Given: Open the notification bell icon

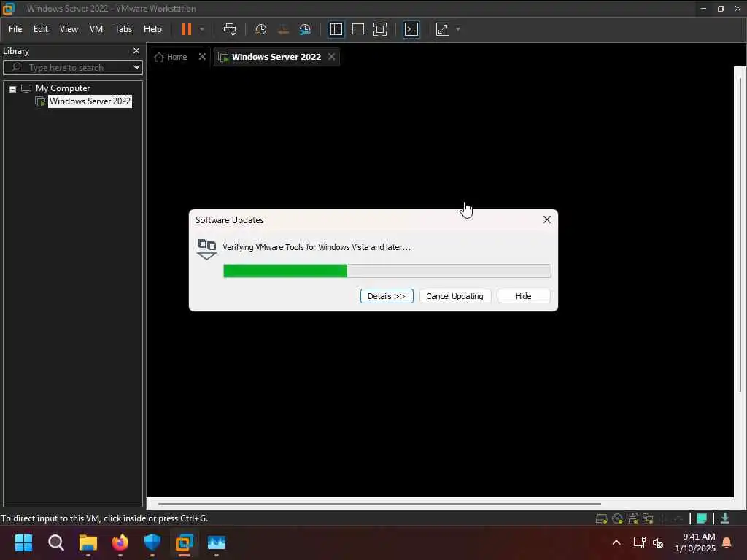Looking at the screenshot, I should point(727,542).
